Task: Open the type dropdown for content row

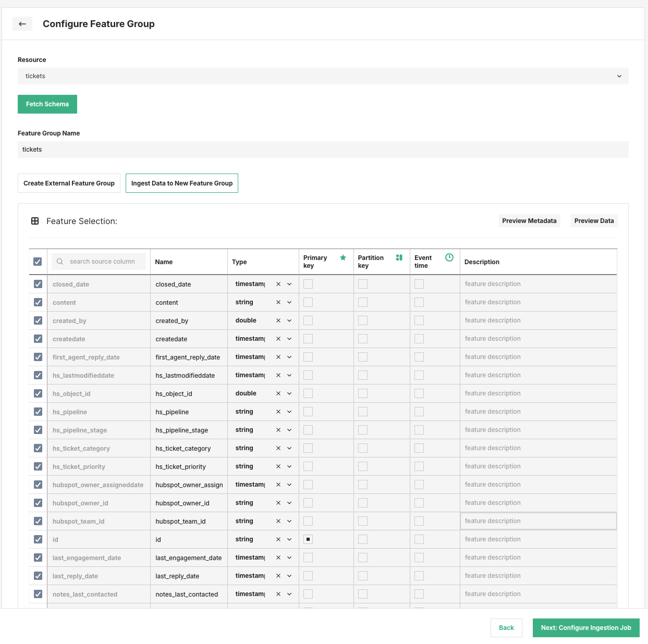Action: click(x=289, y=302)
